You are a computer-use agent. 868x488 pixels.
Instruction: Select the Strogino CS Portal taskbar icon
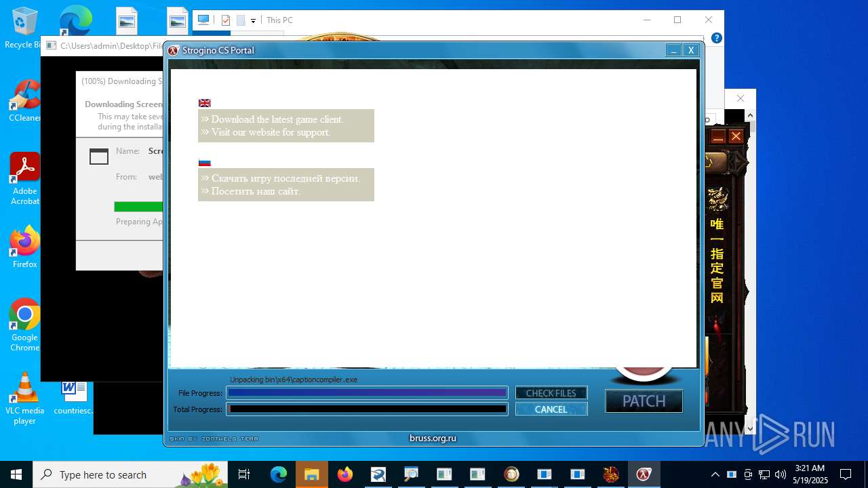tap(644, 474)
